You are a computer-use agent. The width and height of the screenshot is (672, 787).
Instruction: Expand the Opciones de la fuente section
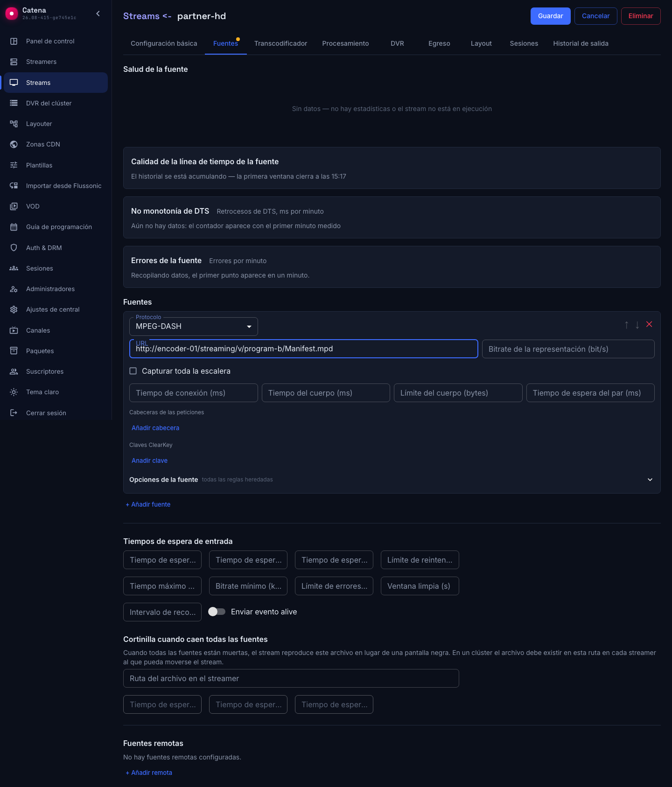pyautogui.click(x=650, y=480)
